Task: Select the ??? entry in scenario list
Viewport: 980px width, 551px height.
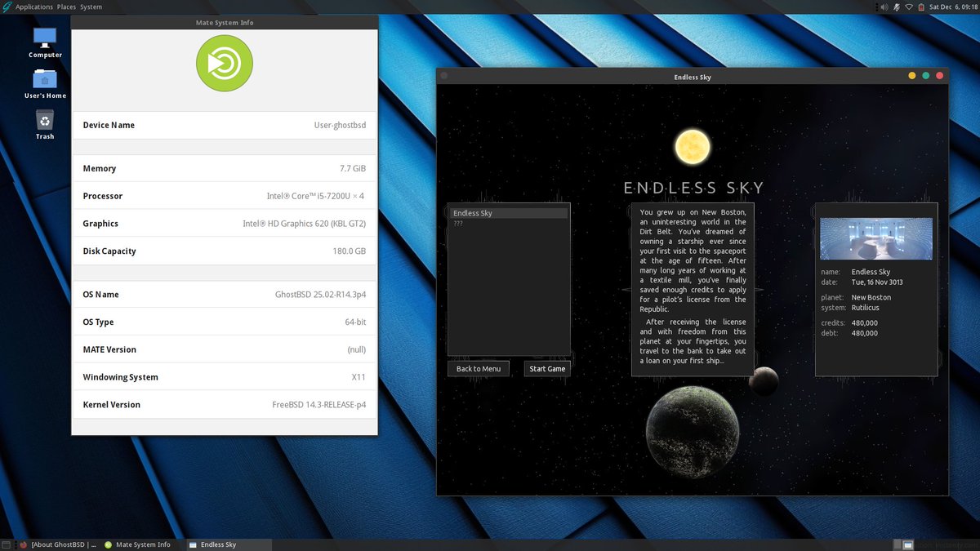Action: (508, 222)
